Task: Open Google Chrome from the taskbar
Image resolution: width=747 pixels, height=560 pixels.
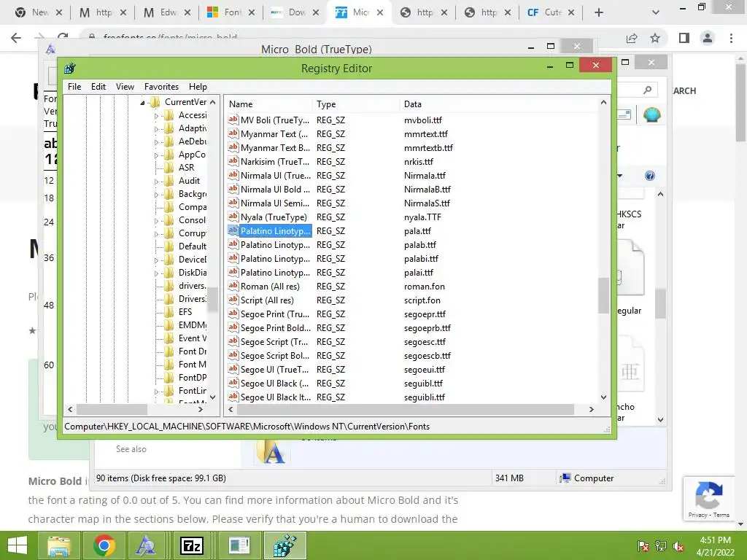Action: 104,545
